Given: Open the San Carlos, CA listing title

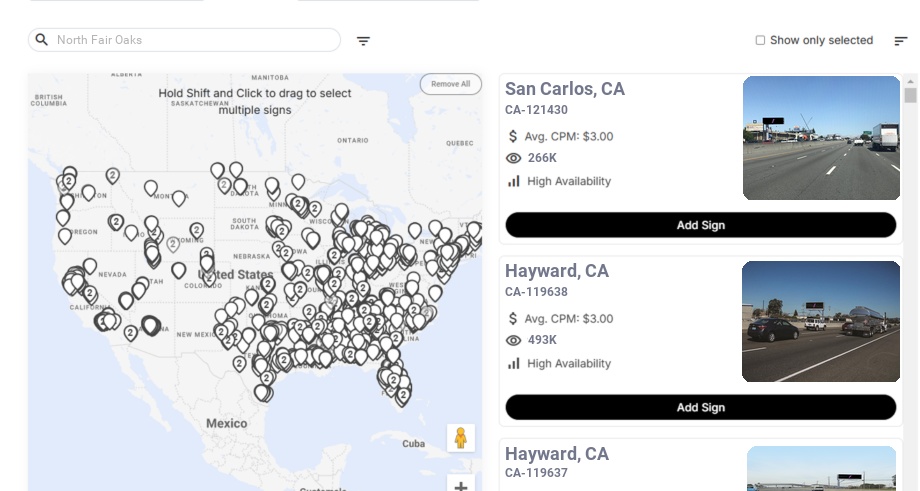Looking at the screenshot, I should pyautogui.click(x=565, y=89).
